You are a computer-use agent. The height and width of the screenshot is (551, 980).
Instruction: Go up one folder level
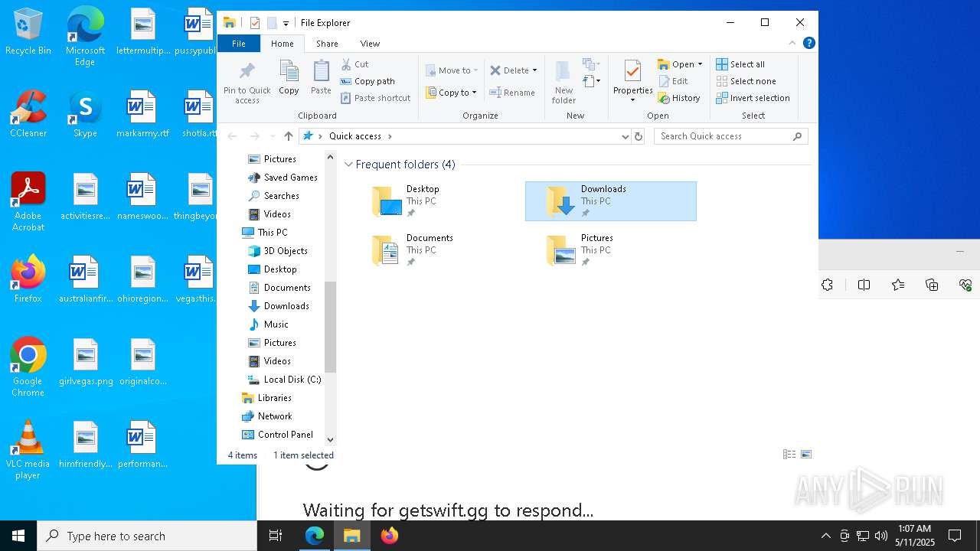click(x=288, y=136)
